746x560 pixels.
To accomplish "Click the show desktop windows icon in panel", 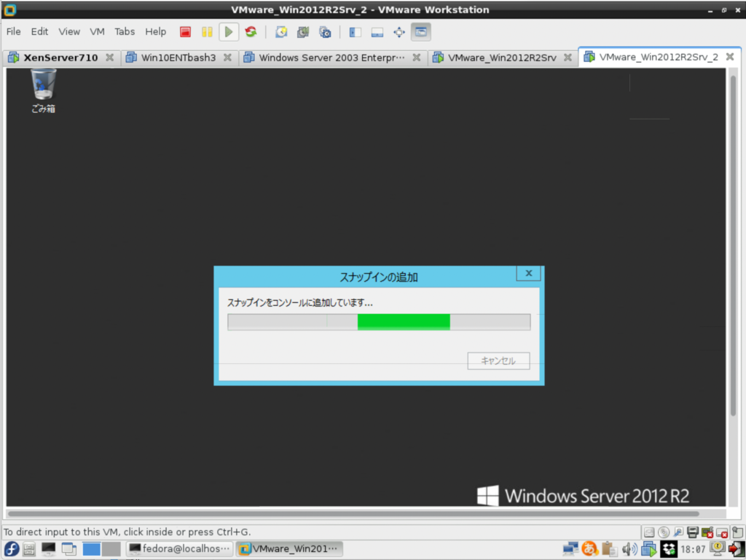I will [x=69, y=549].
